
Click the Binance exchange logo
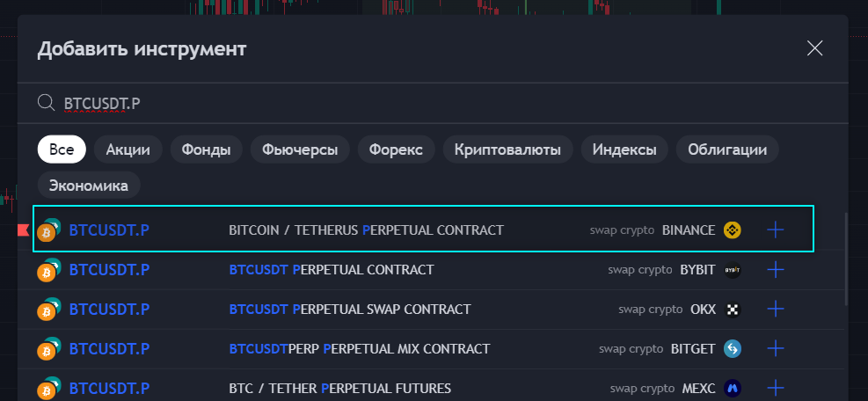(732, 230)
